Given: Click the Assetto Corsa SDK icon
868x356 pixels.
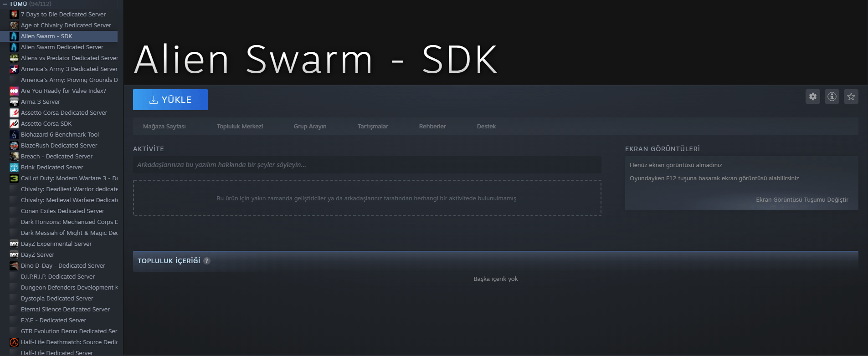Looking at the screenshot, I should point(14,123).
